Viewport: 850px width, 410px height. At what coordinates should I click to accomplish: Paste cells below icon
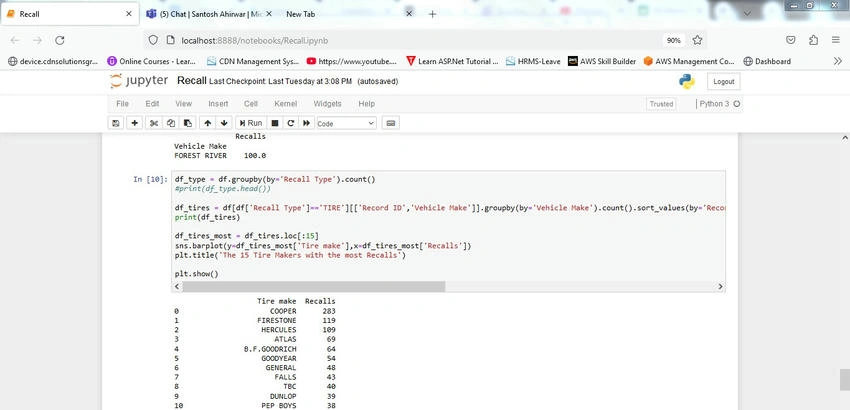[x=188, y=123]
